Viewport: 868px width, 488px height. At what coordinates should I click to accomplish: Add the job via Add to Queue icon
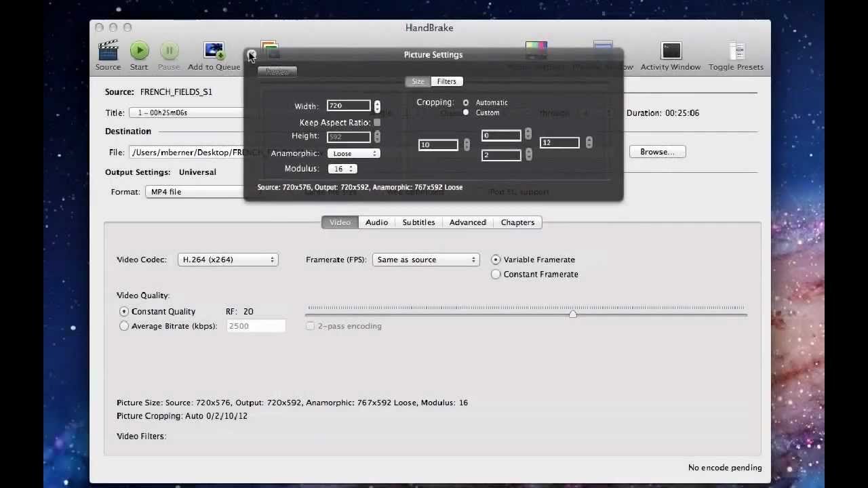(x=214, y=51)
